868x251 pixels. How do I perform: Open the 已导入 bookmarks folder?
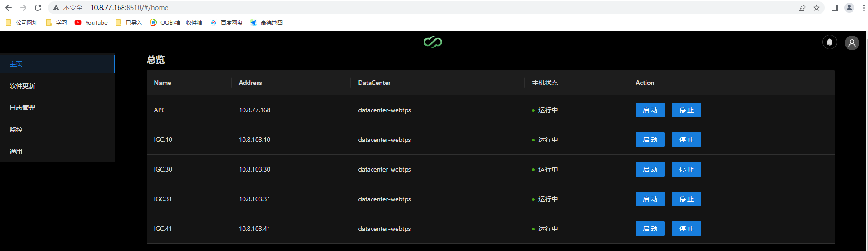129,22
